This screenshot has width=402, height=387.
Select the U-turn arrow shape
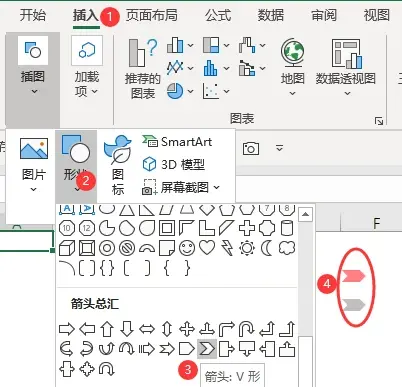point(247,329)
